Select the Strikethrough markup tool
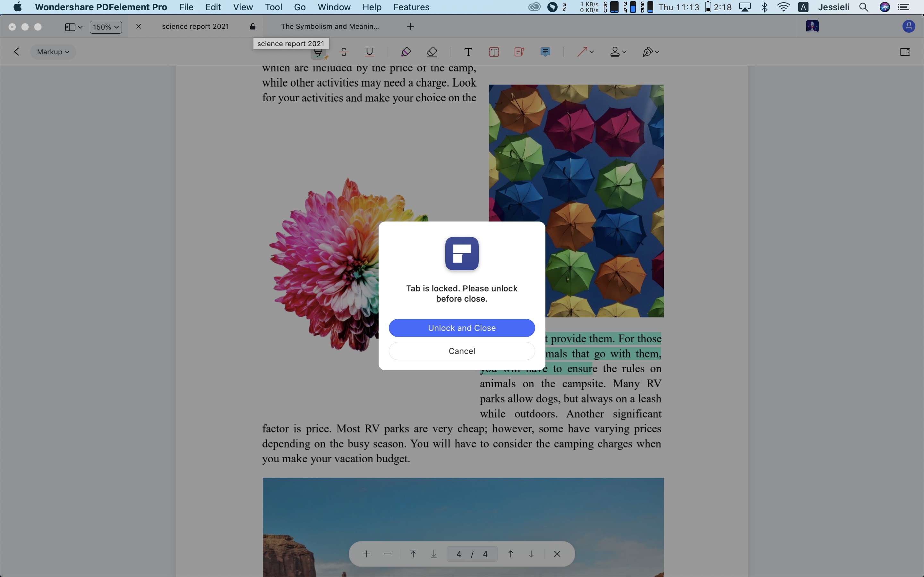 (344, 52)
